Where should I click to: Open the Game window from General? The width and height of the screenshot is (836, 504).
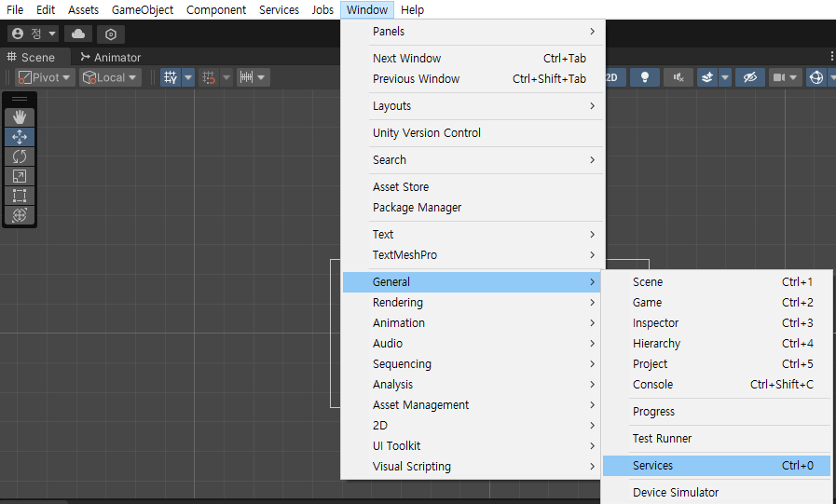pyautogui.click(x=717, y=303)
